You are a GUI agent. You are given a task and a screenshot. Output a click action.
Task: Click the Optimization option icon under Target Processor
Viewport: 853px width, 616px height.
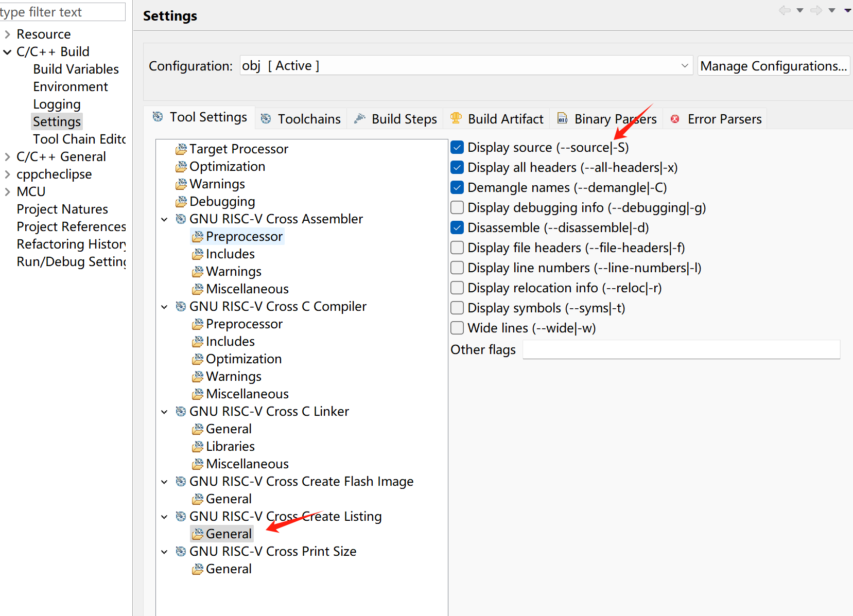point(181,167)
